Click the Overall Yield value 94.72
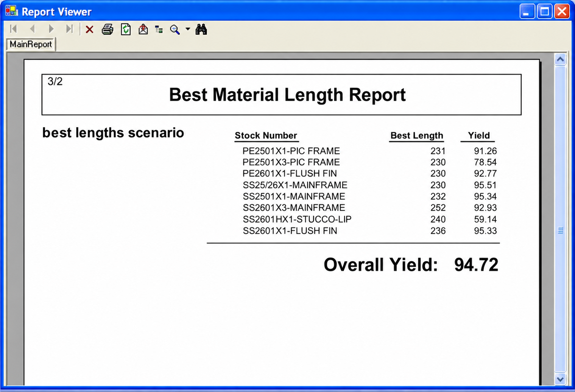This screenshot has width=575, height=392. (x=476, y=264)
